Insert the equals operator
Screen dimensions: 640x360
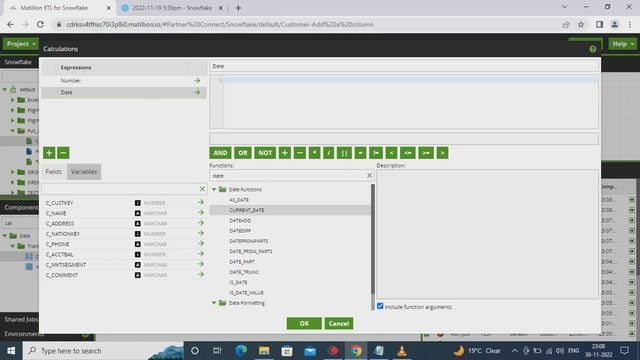tap(360, 153)
